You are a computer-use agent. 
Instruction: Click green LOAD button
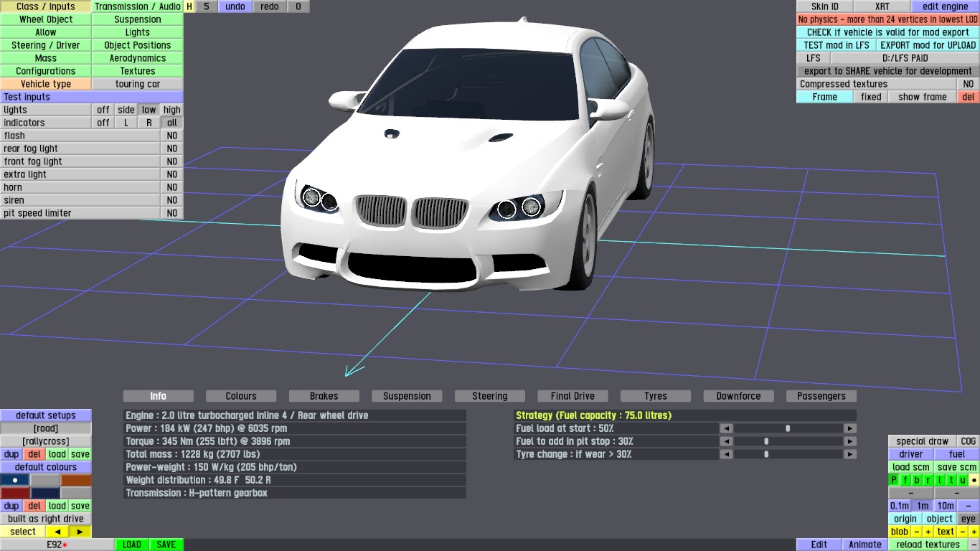tap(132, 545)
